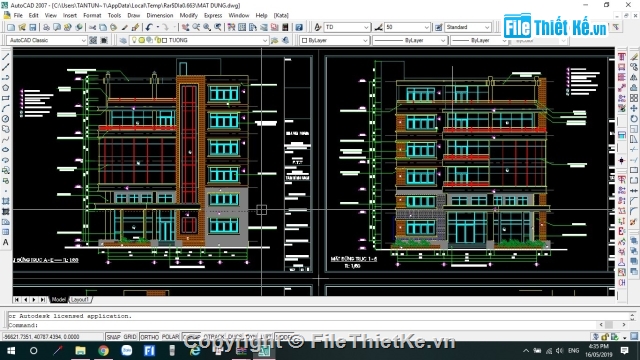
Task: Cut selection with the scissors icon
Action: tap(92, 27)
